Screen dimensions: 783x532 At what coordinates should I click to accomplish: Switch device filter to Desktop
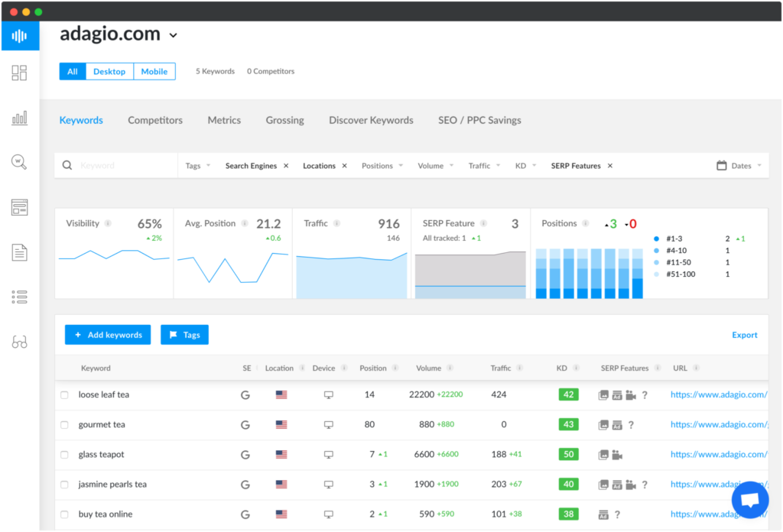[x=109, y=71]
